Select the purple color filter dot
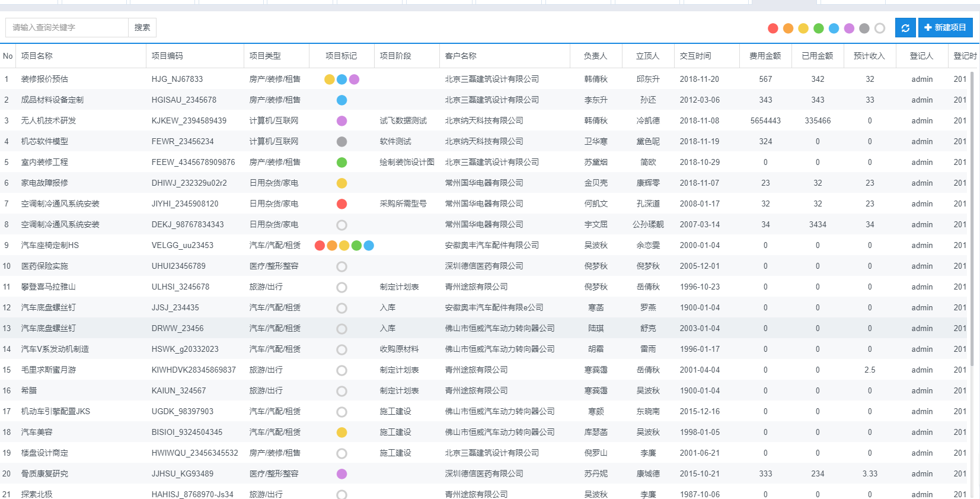This screenshot has height=499, width=980. (849, 28)
